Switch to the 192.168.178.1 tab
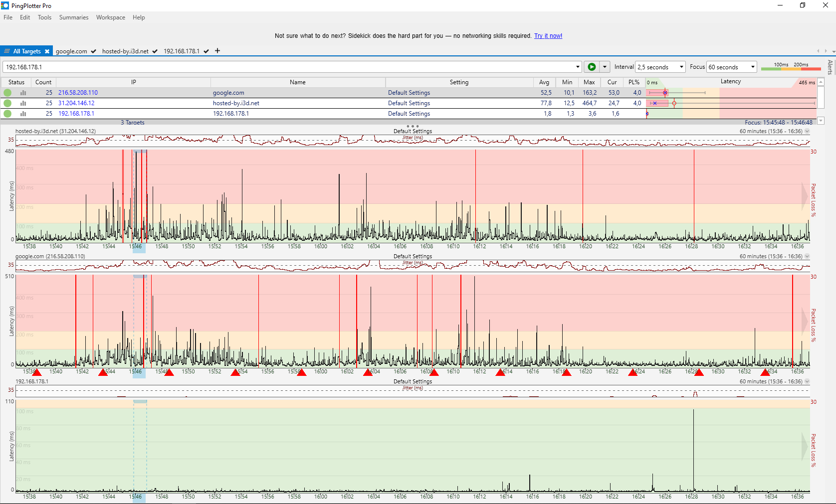The height and width of the screenshot is (504, 836). (182, 51)
